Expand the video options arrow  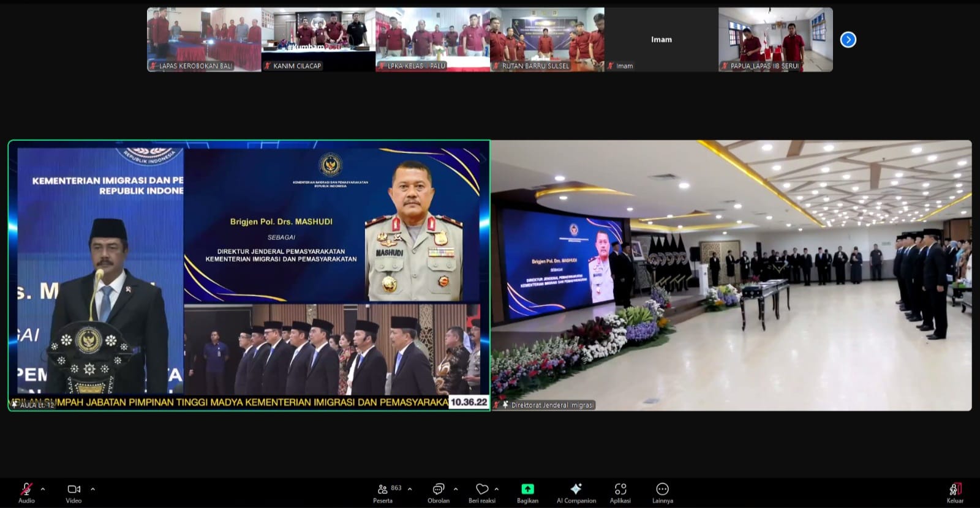[92, 489]
